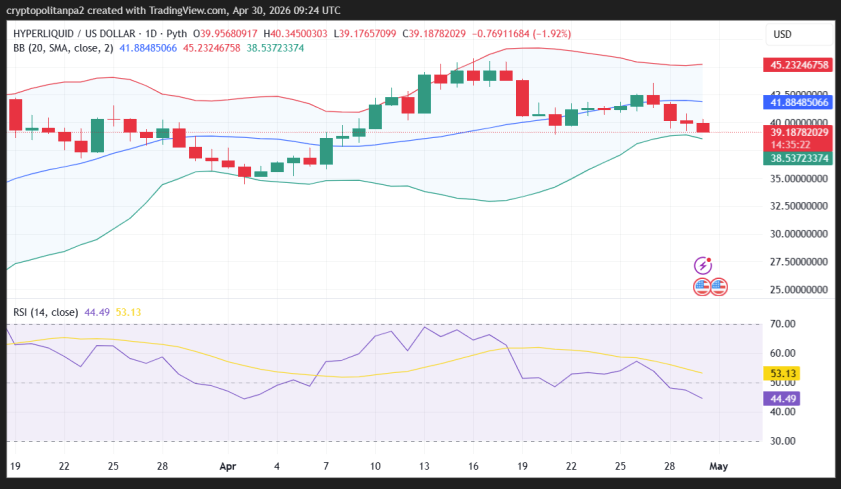Click the 60.00 RSI axis label
Viewport: 841px width, 489px height.
point(783,353)
